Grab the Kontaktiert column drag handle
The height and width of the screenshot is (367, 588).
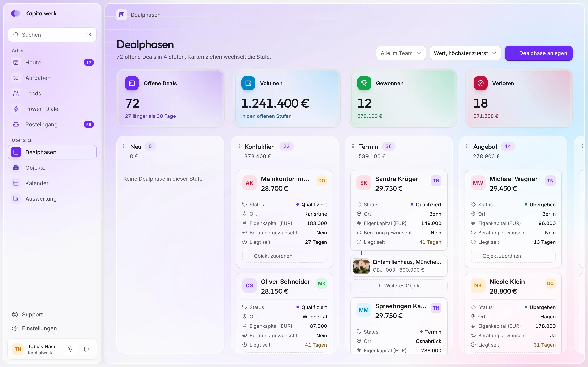tap(239, 146)
